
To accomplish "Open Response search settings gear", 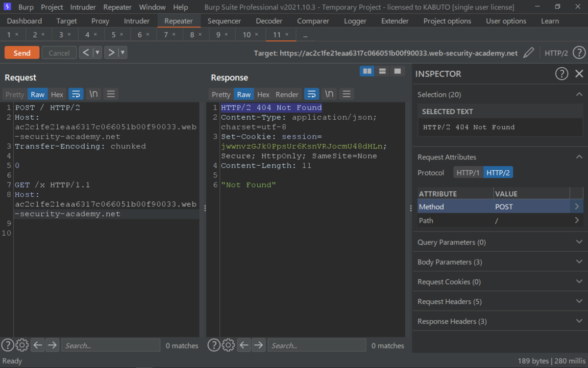I will [x=228, y=345].
